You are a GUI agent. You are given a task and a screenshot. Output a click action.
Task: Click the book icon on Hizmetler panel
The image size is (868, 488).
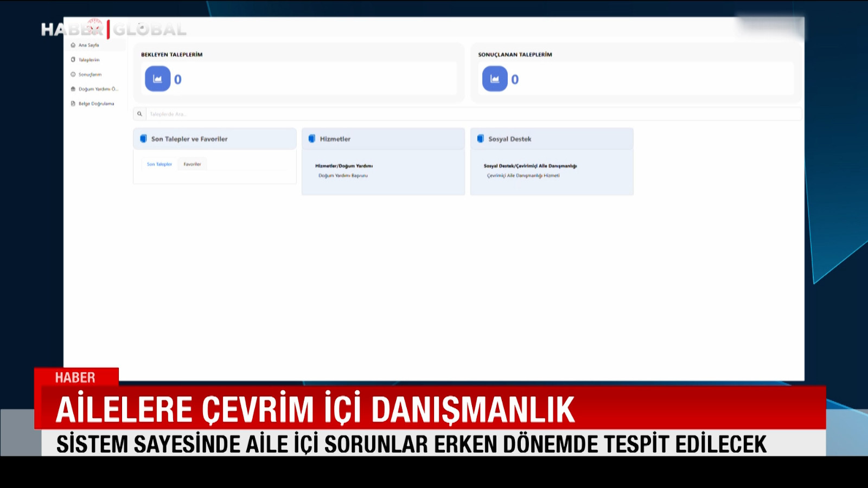tap(311, 138)
